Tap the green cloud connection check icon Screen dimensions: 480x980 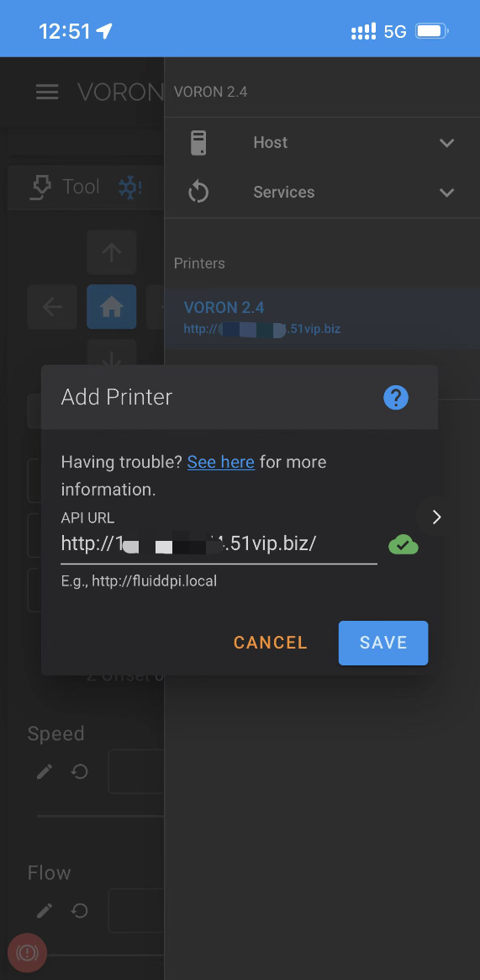pos(404,545)
